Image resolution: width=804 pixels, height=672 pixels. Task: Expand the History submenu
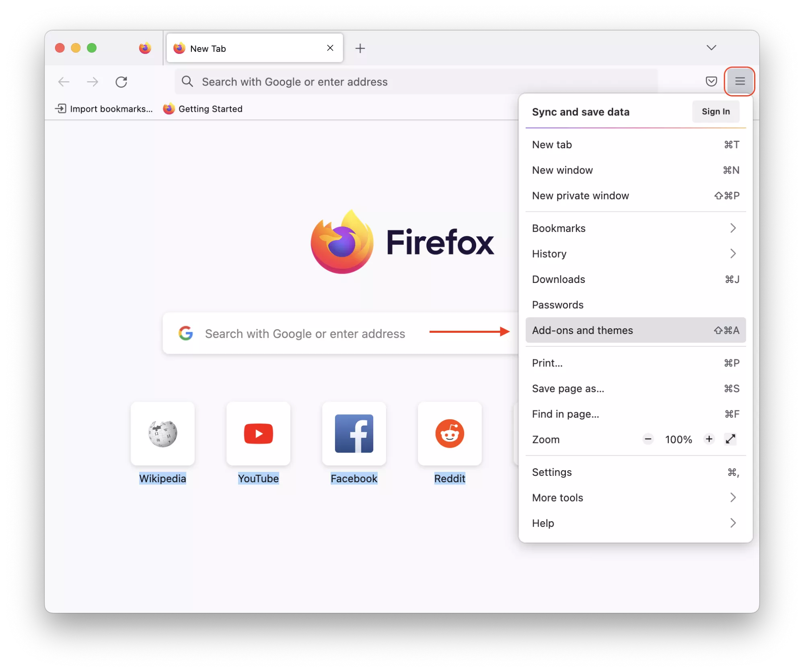point(635,254)
